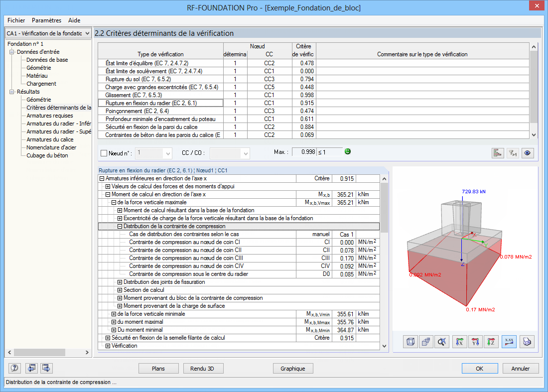
Task: Expand Excentricité de charge row
Action: (120, 218)
